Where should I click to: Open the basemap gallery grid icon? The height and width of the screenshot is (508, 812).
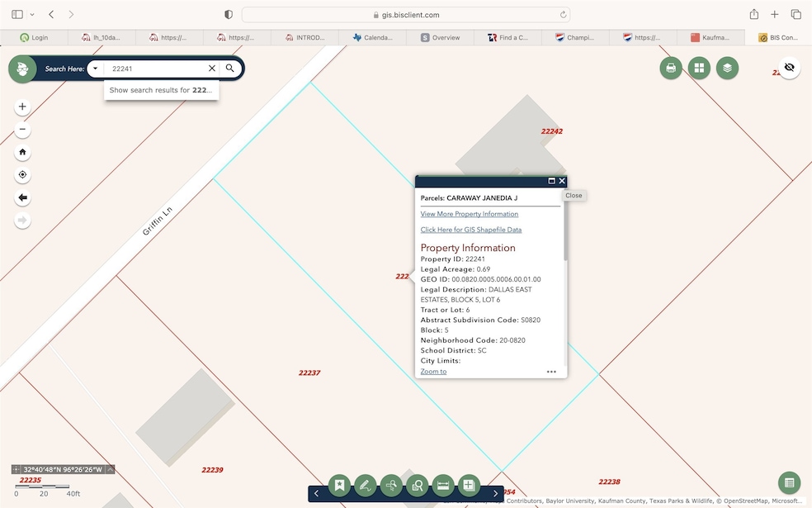coord(699,69)
